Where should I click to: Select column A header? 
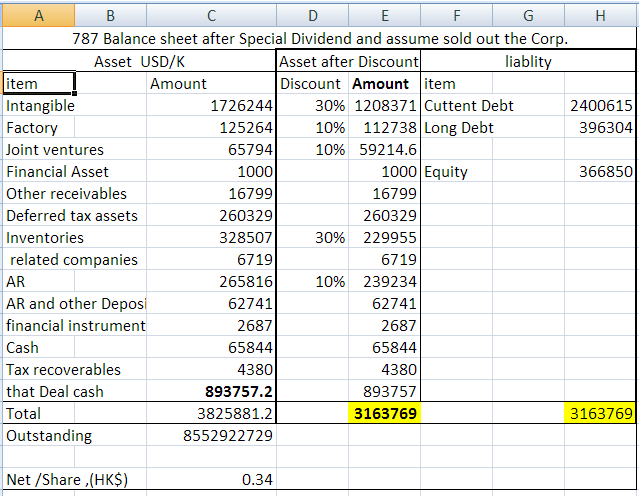coord(38,15)
